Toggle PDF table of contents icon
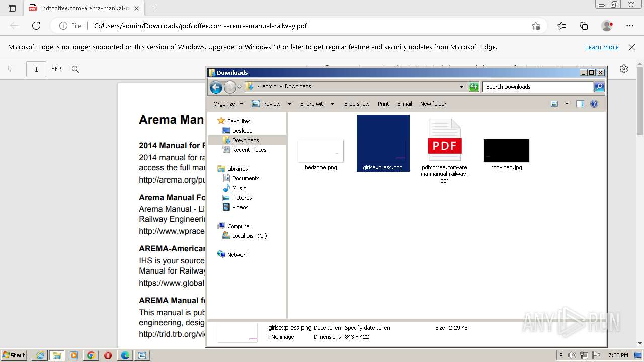This screenshot has height=362, width=644. click(12, 69)
